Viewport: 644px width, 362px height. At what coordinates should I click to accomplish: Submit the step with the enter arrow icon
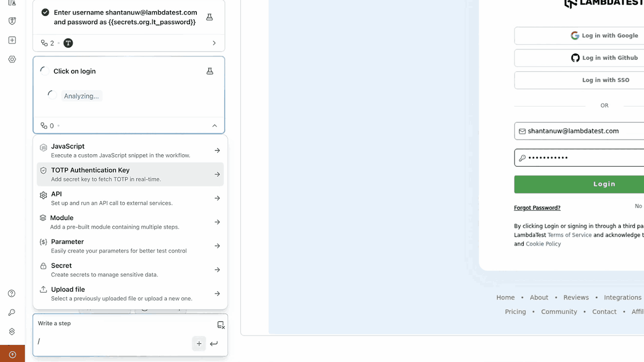[x=214, y=343]
